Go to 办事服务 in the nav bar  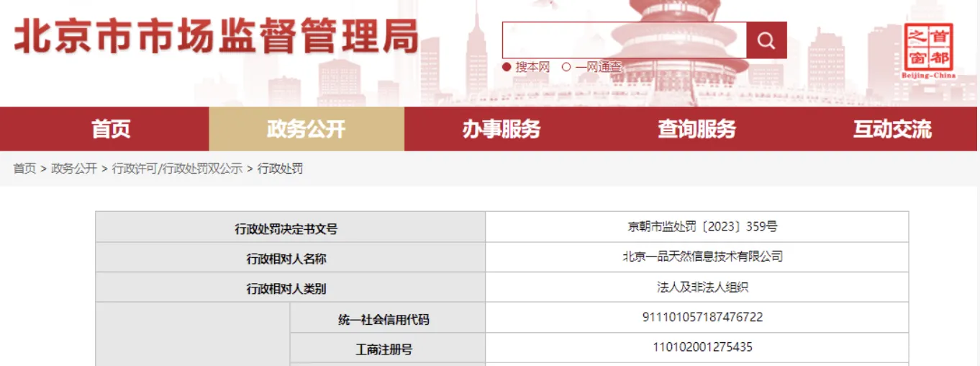(x=502, y=129)
